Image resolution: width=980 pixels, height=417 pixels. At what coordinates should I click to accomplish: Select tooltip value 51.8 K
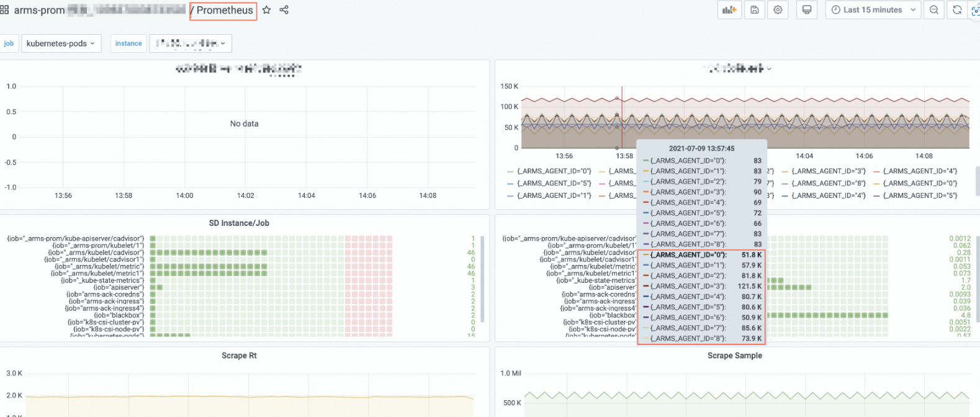coord(752,255)
